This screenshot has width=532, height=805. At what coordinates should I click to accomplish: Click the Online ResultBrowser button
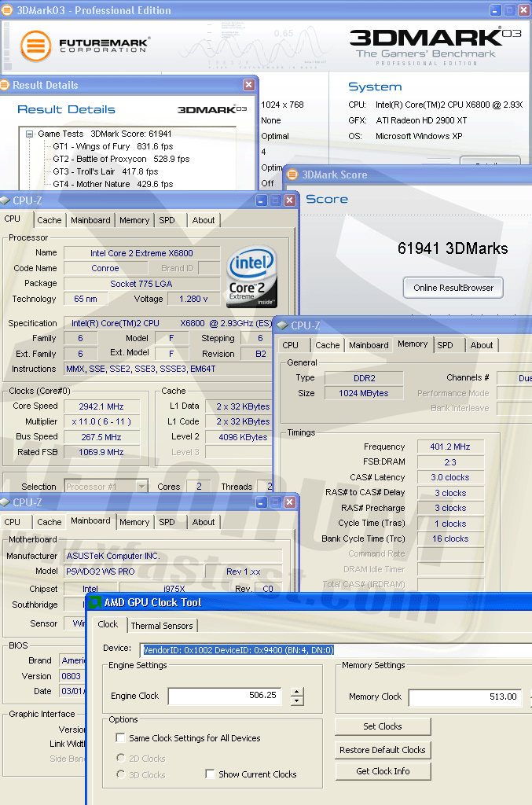pyautogui.click(x=453, y=288)
